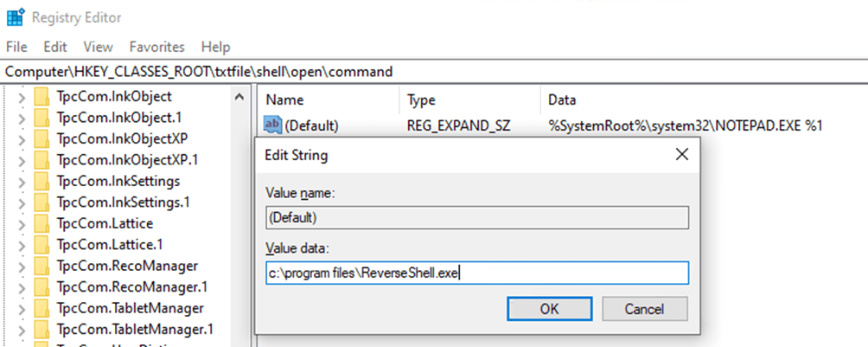
Task: Expand the TpcCom.Lattice.1 tree node
Action: [x=22, y=245]
